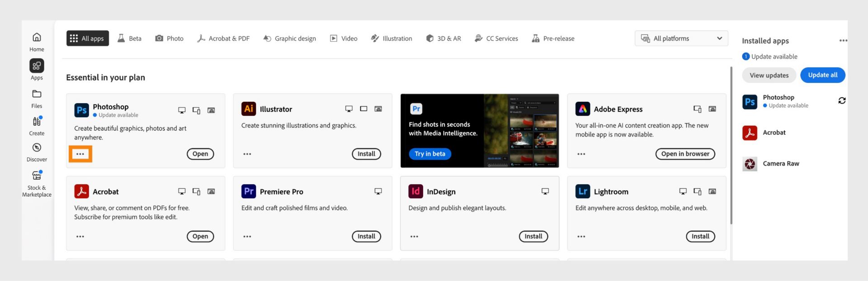The image size is (868, 281).
Task: Click the Premiere Pro app icon
Action: coord(249,191)
